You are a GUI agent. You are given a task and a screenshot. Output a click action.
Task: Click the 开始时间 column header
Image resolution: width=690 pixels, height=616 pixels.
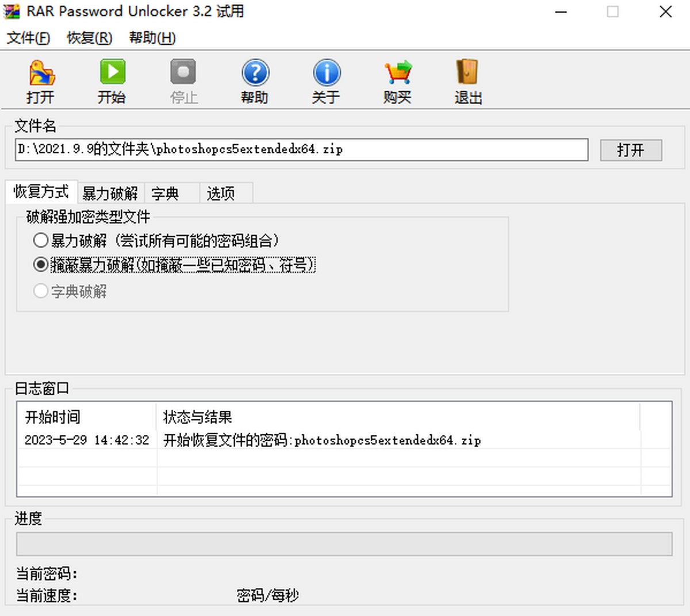pyautogui.click(x=86, y=417)
